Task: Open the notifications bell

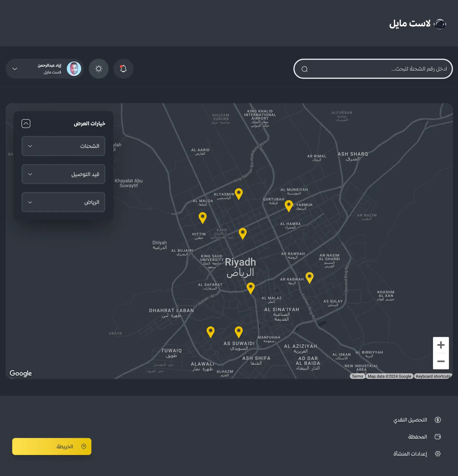Action: 123,69
